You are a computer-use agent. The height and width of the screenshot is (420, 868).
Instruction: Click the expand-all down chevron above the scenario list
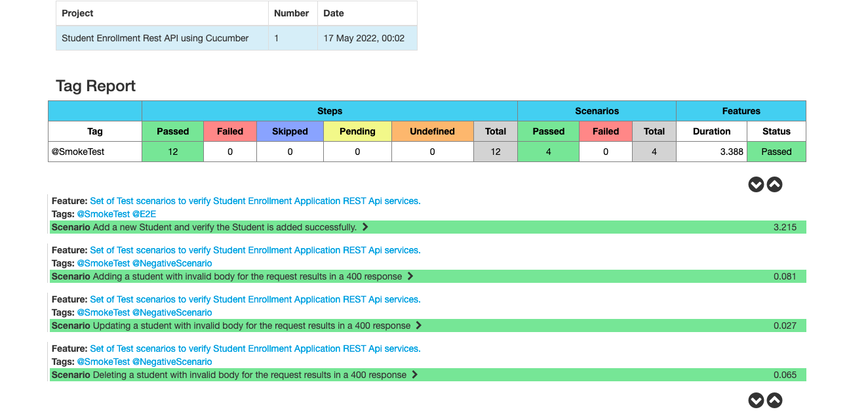[x=756, y=184]
